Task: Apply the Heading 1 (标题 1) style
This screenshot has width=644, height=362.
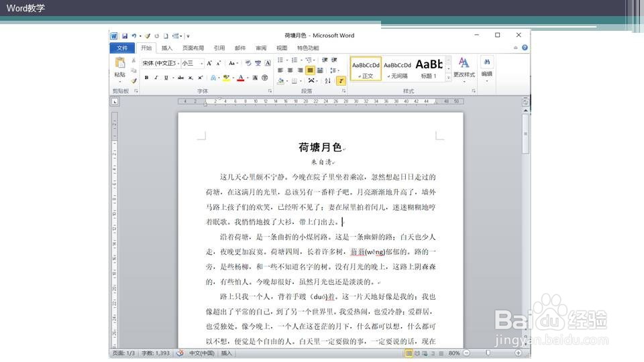Action: 429,68
